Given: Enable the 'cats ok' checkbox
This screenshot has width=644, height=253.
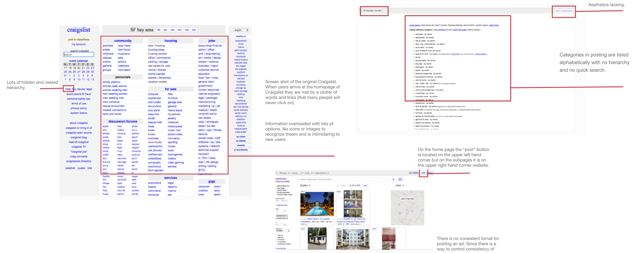Looking at the screenshot, I should pyautogui.click(x=276, y=235).
